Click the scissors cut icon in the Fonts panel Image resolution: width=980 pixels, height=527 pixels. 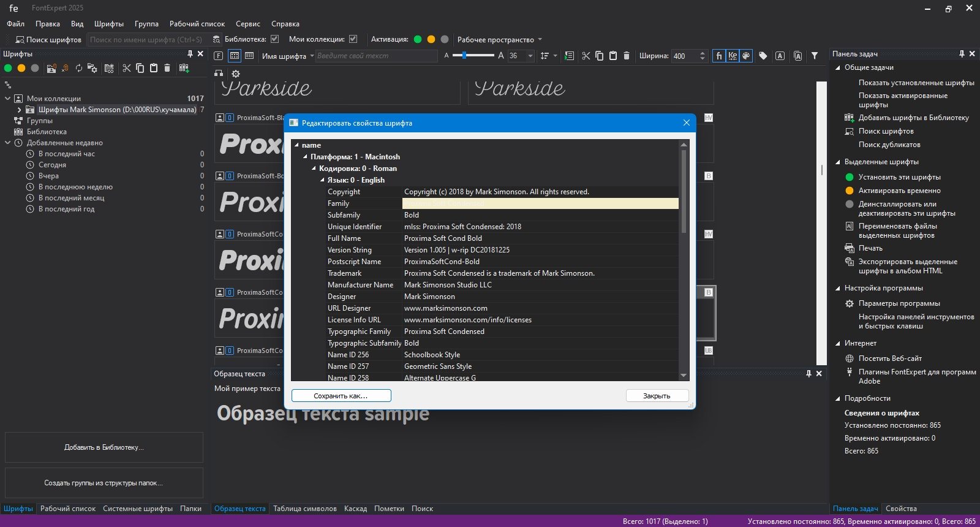pyautogui.click(x=127, y=68)
